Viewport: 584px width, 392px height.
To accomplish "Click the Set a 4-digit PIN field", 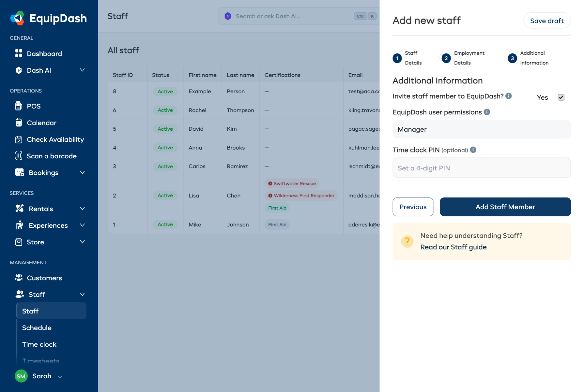I will coord(482,168).
